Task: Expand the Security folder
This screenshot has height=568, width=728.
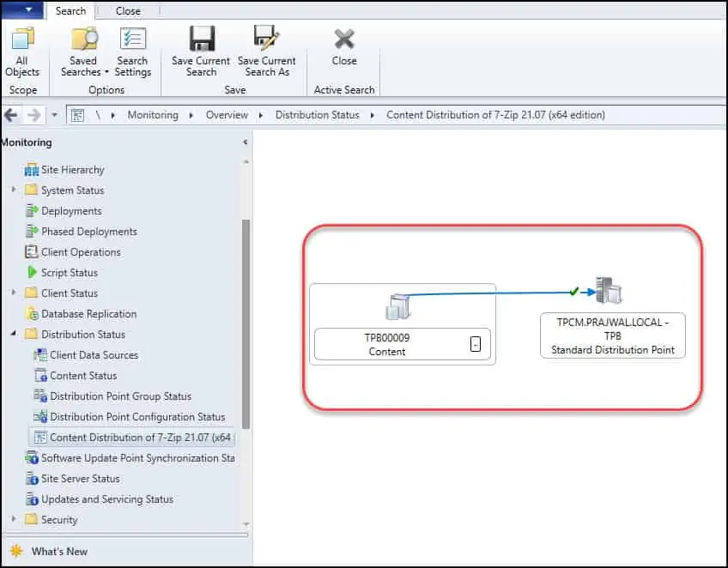Action: pyautogui.click(x=14, y=519)
